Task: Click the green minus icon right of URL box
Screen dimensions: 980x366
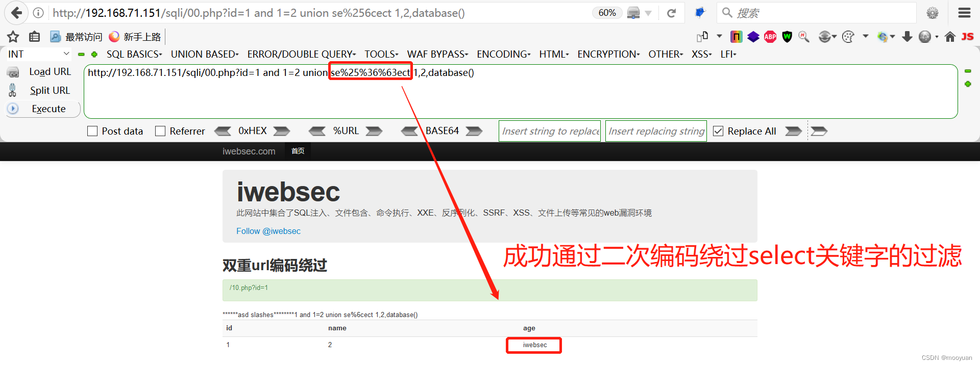Action: point(968,71)
